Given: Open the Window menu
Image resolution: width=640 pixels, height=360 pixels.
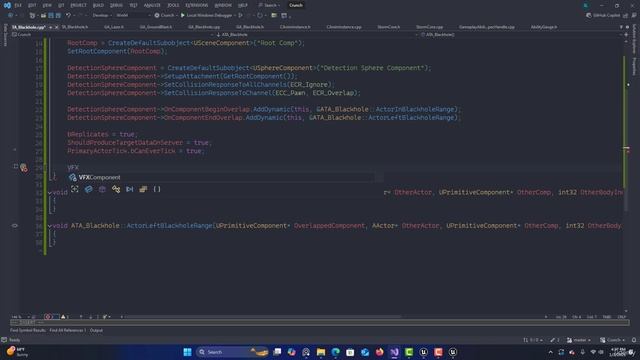Looking at the screenshot, I should (x=223, y=5).
